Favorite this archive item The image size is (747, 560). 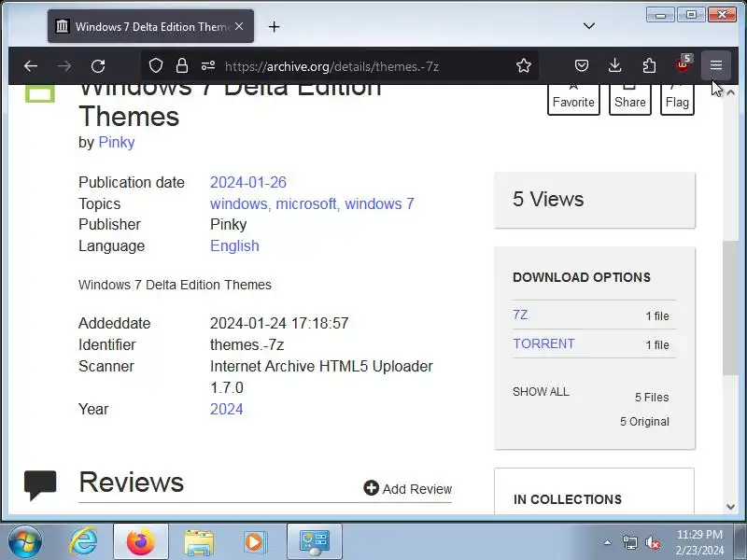573,99
